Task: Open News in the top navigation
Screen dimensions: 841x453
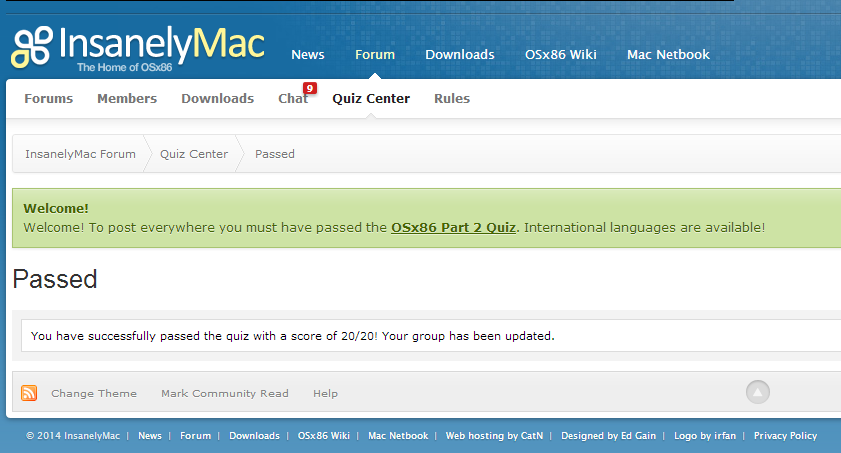Action: (308, 55)
